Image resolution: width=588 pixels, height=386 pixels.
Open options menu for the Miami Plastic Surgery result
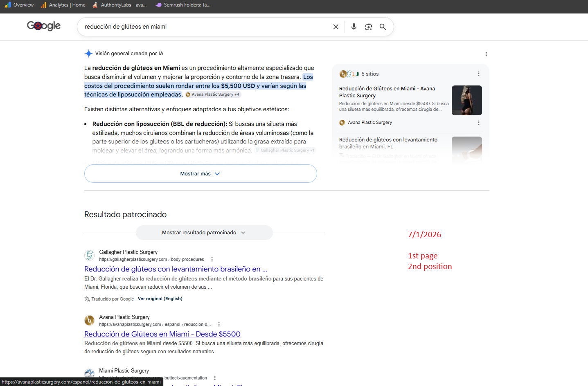pos(215,378)
